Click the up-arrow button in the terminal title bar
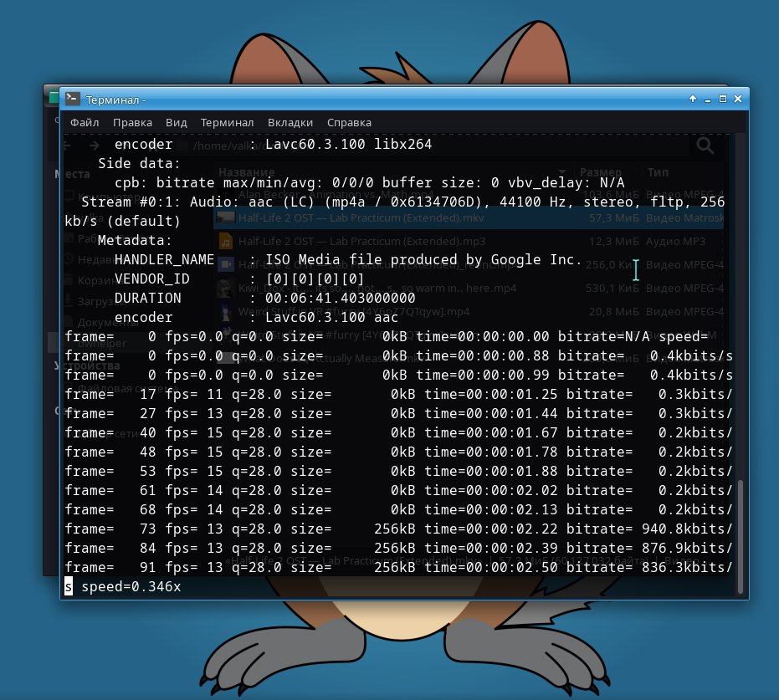The height and width of the screenshot is (700, 779). tap(693, 99)
